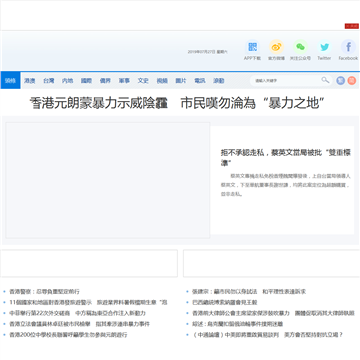
Task: Go to the 僑界 section
Action: click(x=105, y=81)
